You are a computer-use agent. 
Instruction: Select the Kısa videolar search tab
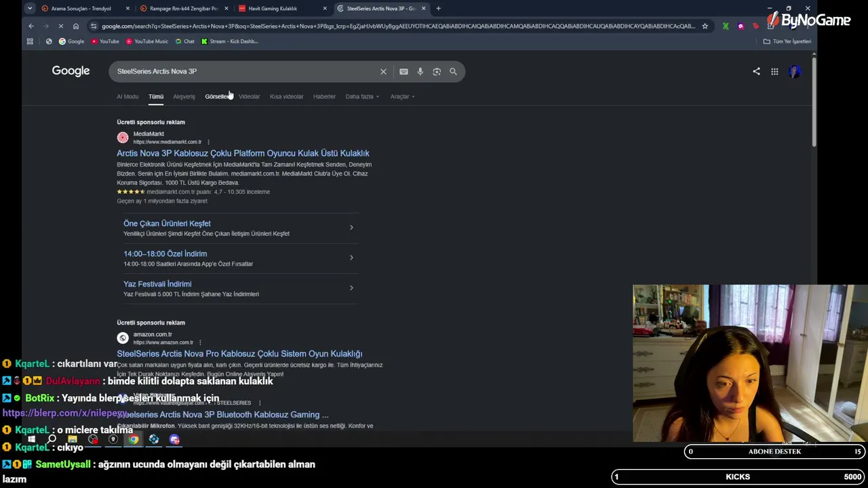click(x=286, y=96)
